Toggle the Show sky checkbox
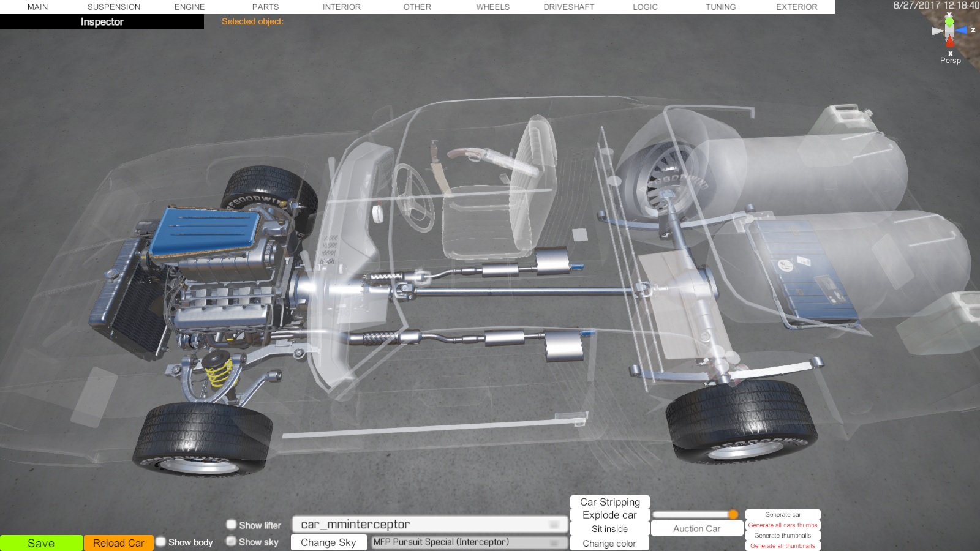 tap(232, 541)
